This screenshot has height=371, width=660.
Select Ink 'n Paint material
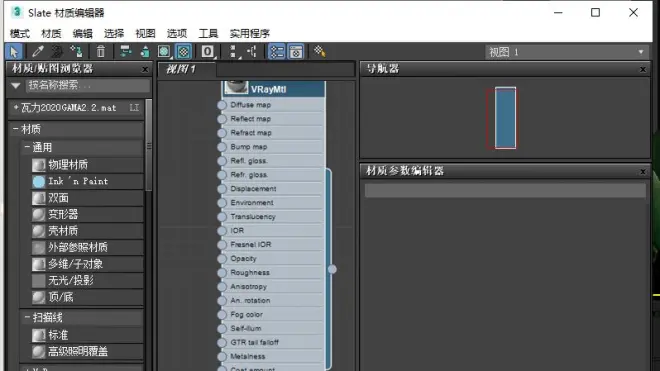click(x=87, y=181)
